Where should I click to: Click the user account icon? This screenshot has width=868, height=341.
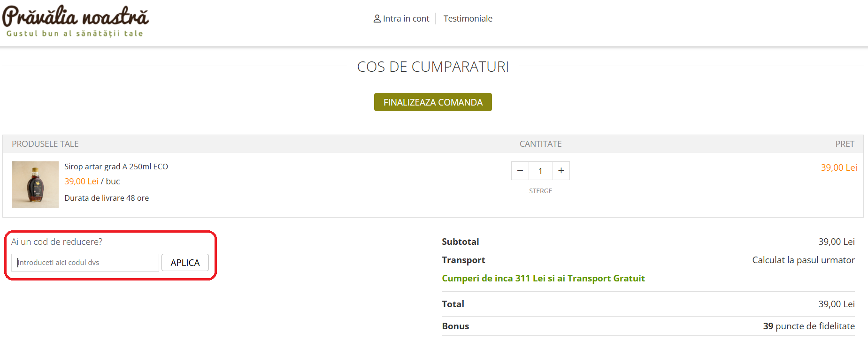coord(376,19)
